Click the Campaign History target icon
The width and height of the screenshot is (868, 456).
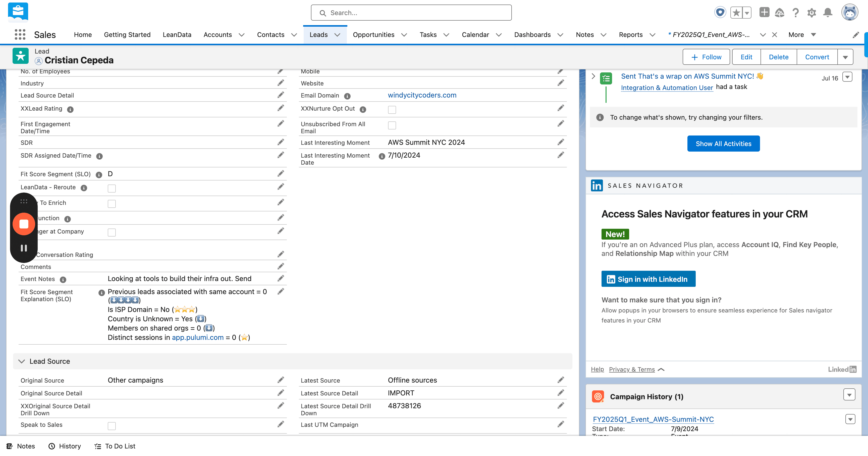click(x=598, y=397)
